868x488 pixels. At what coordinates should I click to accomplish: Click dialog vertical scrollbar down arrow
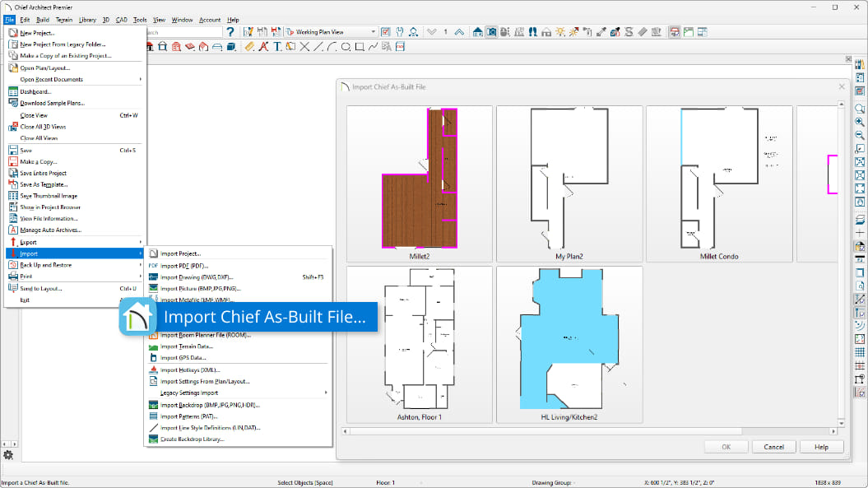[x=842, y=423]
